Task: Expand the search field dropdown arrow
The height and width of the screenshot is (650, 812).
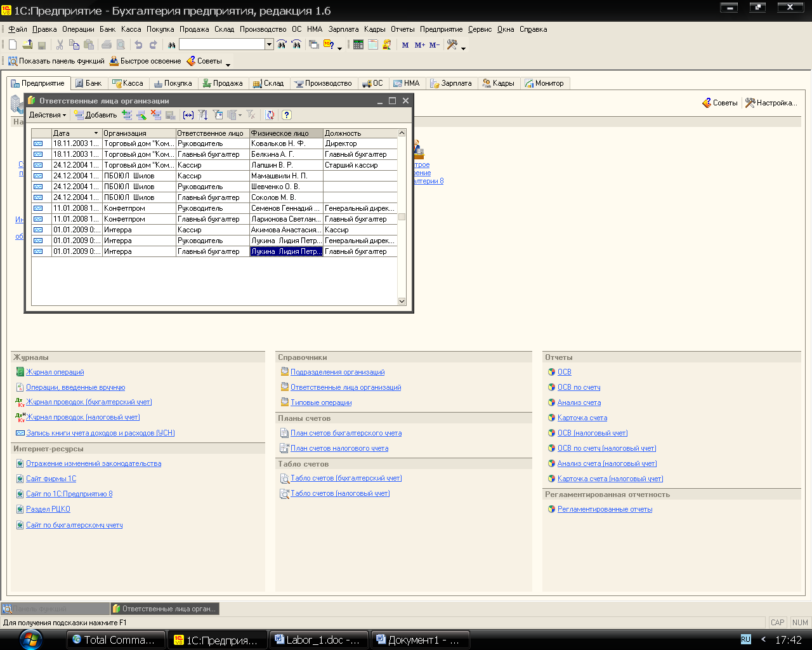Action: pos(269,44)
